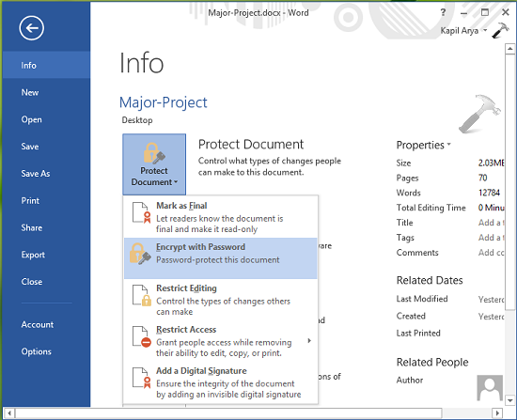
Task: Click the vertical scrollbar thumb
Action: point(509,182)
